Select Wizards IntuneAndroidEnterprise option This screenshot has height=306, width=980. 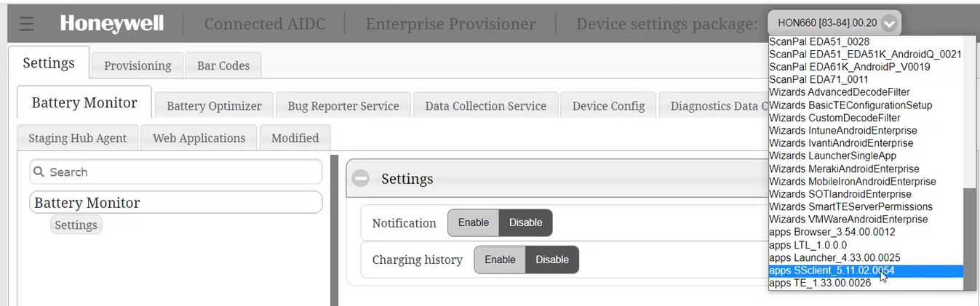pyautogui.click(x=866, y=130)
